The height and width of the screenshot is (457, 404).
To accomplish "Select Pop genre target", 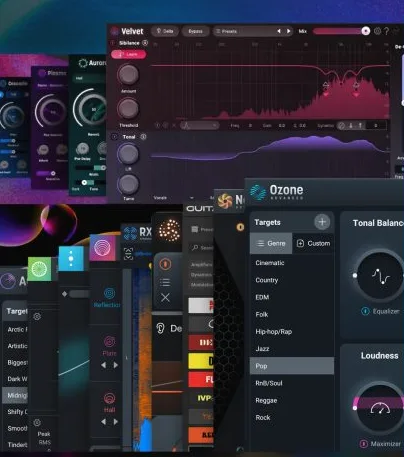I will (292, 366).
